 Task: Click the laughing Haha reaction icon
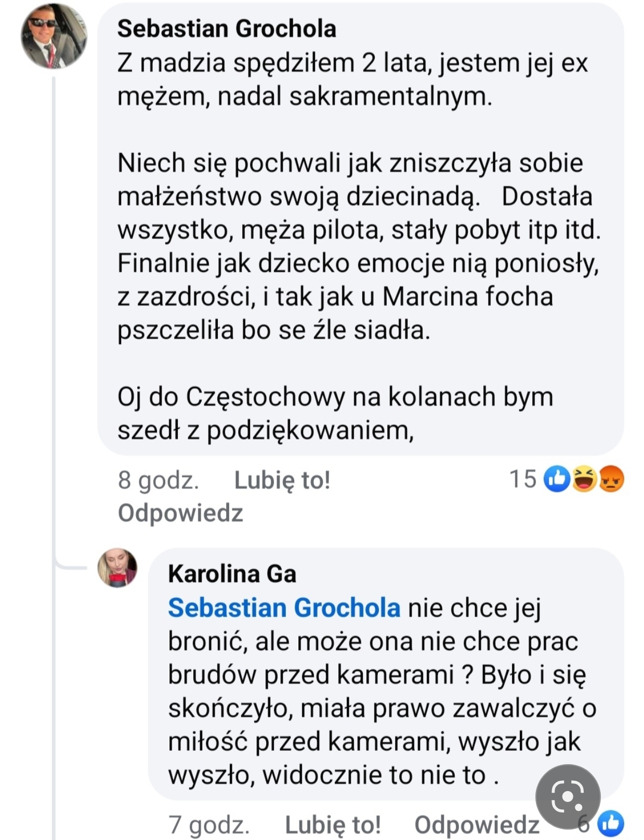click(x=584, y=479)
